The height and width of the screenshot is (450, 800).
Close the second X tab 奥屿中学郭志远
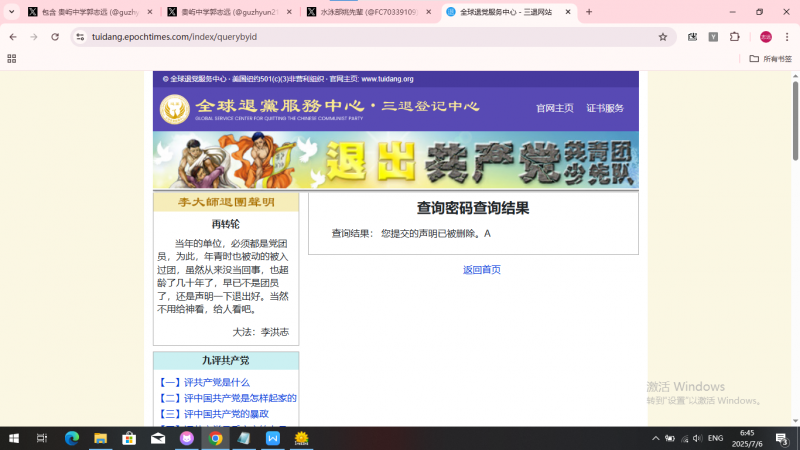tap(289, 12)
